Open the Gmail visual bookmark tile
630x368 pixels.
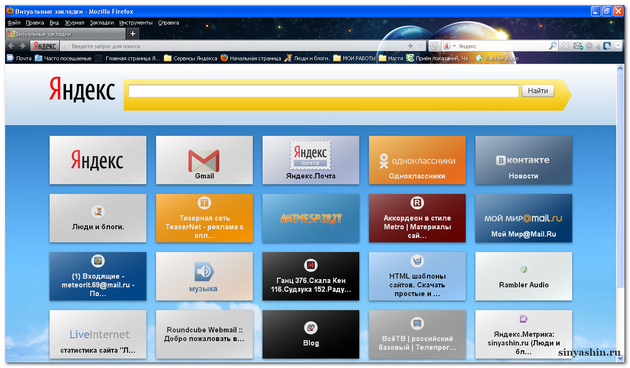(x=204, y=160)
